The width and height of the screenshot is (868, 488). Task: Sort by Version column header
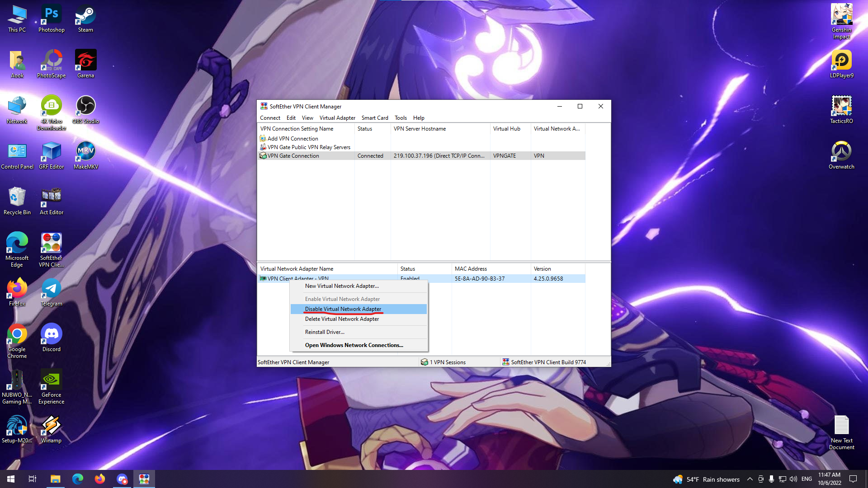click(558, 269)
